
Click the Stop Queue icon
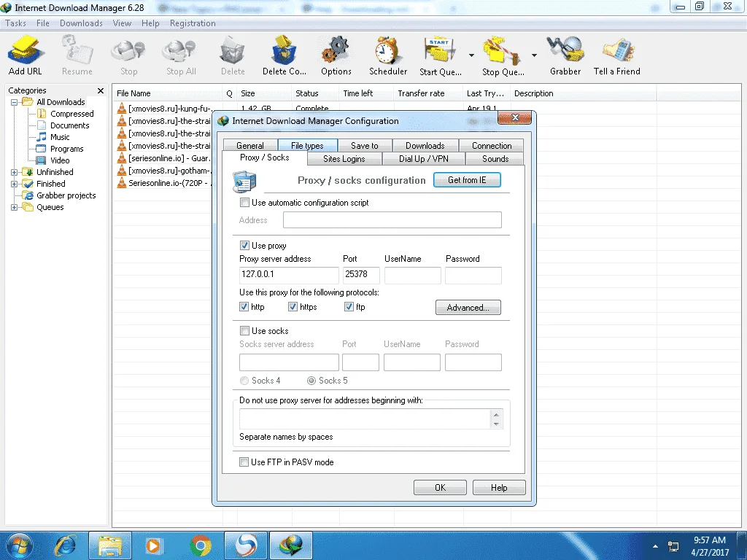click(x=501, y=50)
